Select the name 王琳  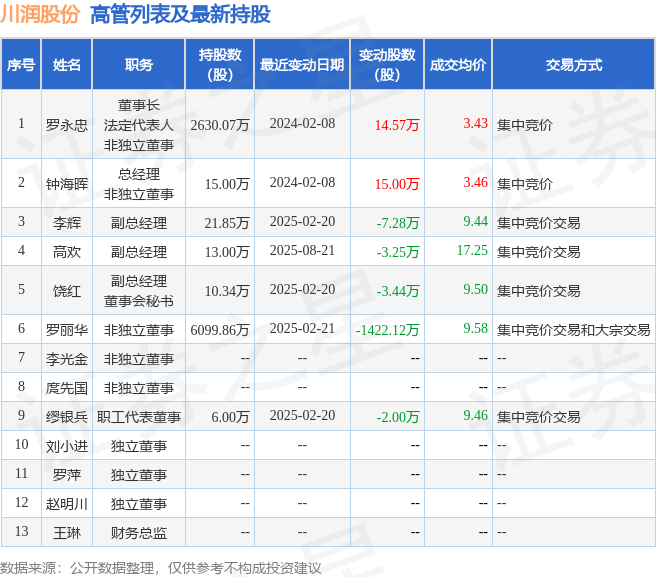click(67, 533)
